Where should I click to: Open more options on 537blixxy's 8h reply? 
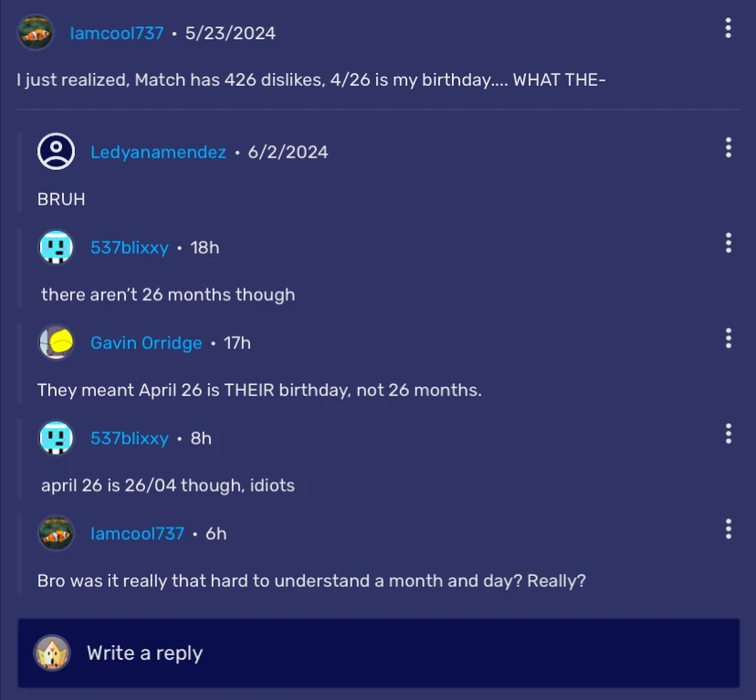[x=728, y=434]
